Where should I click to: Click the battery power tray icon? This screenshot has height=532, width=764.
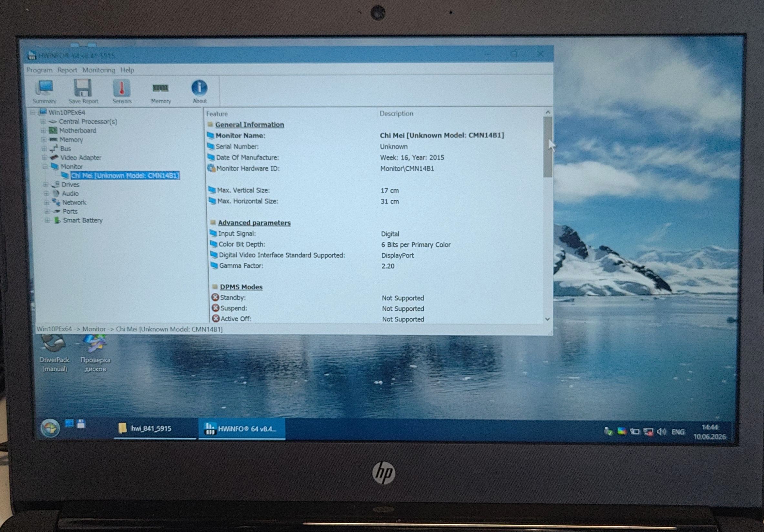pos(635,432)
